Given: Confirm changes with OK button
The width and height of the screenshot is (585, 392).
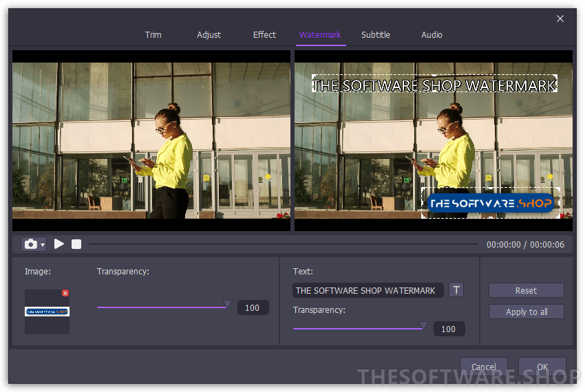Looking at the screenshot, I should (542, 367).
